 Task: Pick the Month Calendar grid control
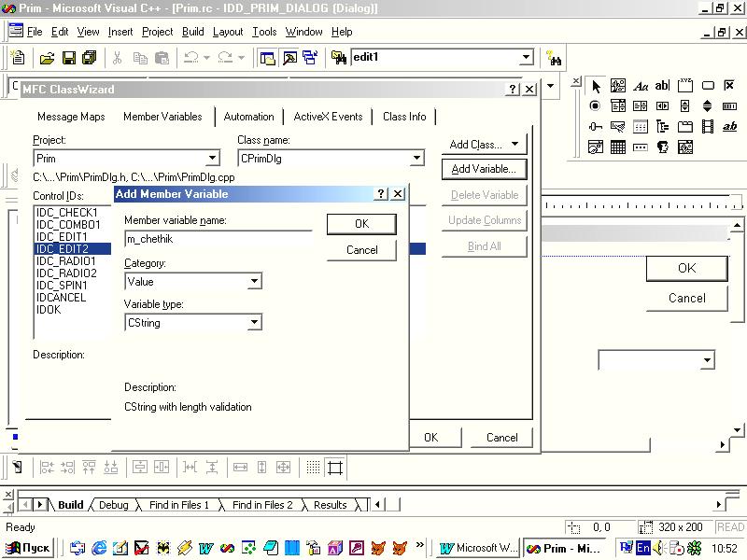pyautogui.click(x=618, y=147)
